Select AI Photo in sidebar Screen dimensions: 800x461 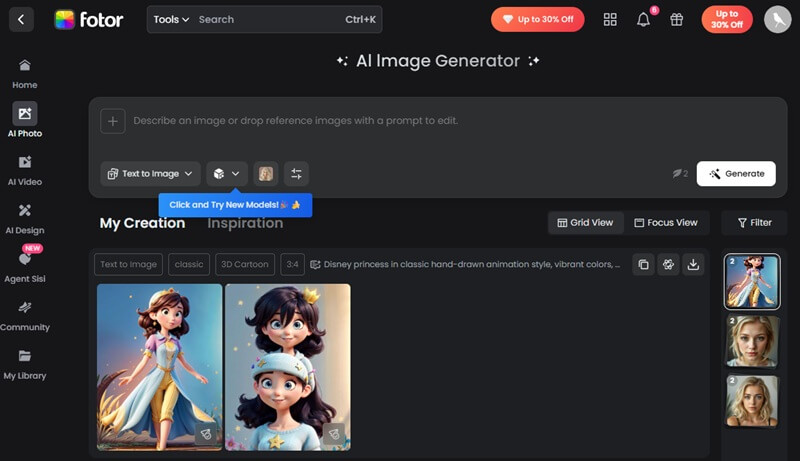24,120
